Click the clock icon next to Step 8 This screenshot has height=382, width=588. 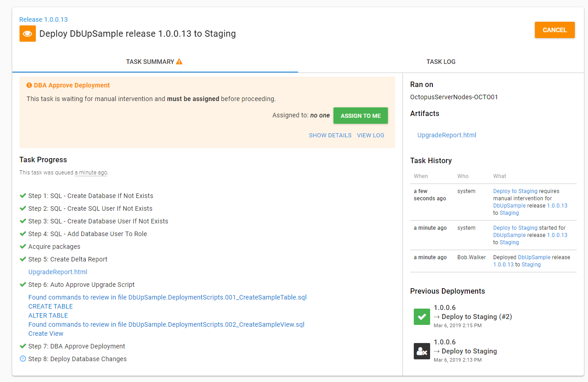23,359
